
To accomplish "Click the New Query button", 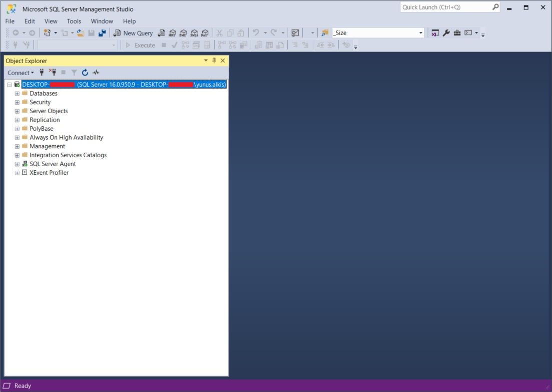I will [133, 33].
